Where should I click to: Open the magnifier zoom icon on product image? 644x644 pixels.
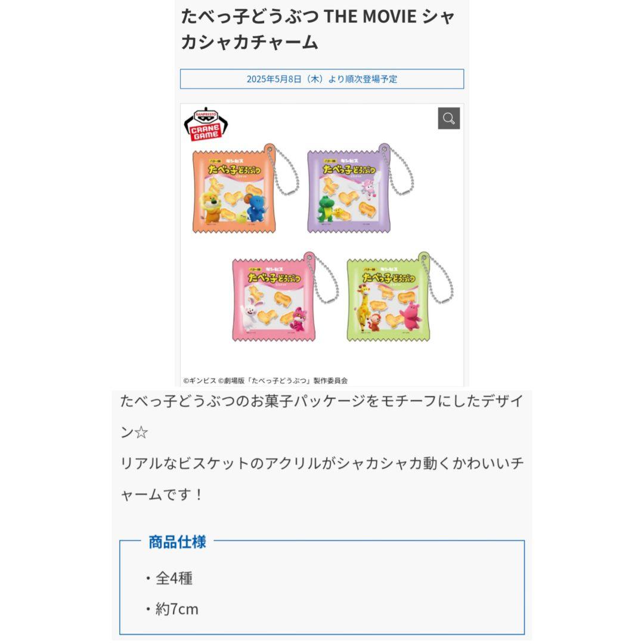pyautogui.click(x=448, y=118)
